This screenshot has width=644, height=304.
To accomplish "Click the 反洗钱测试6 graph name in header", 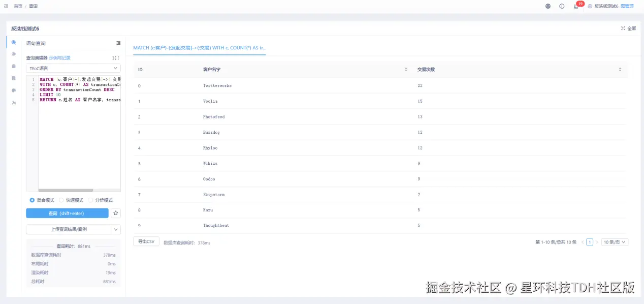I will click(x=606, y=6).
